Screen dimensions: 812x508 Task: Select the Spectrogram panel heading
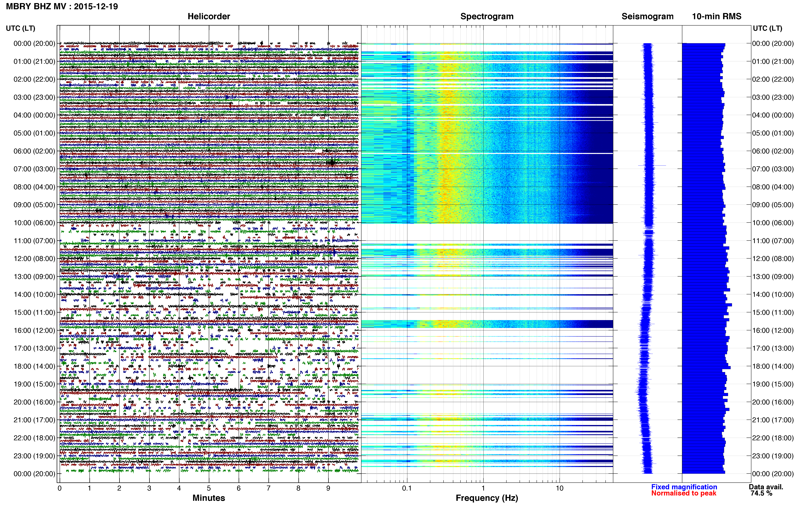[487, 16]
